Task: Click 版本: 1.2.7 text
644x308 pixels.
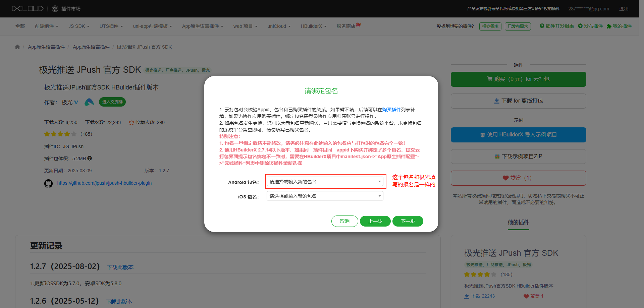Action: pos(157,171)
